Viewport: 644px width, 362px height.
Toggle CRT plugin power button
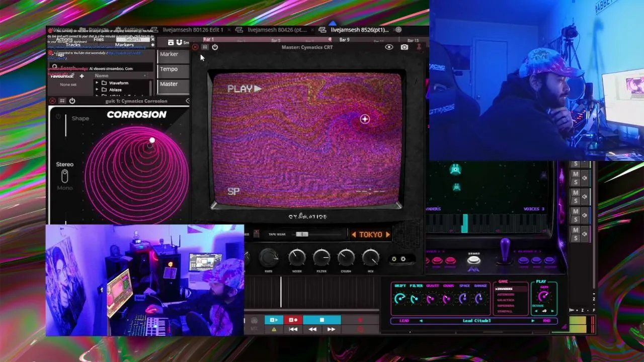tap(215, 47)
